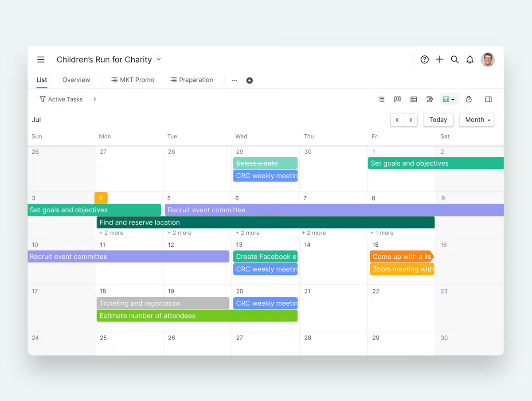This screenshot has width=532, height=401.
Task: Switch to table view icon
Action: coord(414,99)
